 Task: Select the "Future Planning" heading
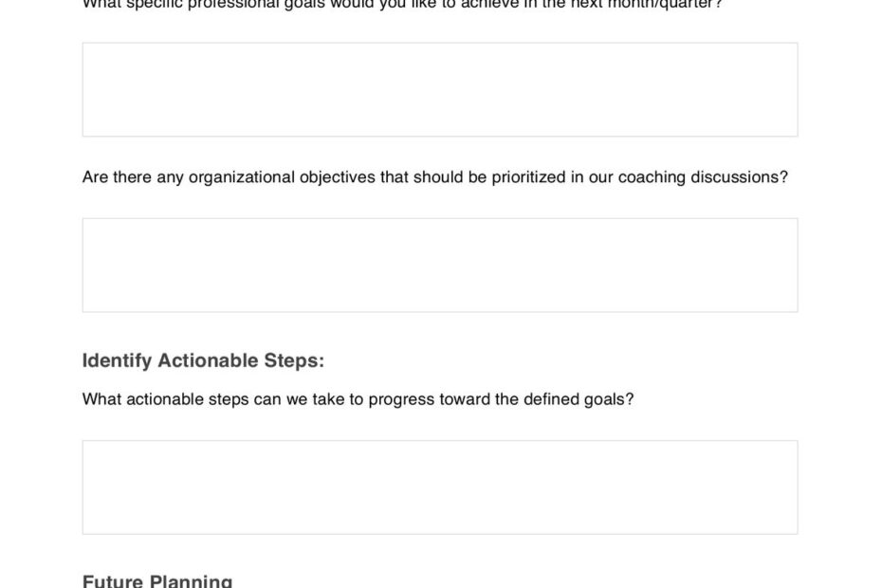(156, 580)
